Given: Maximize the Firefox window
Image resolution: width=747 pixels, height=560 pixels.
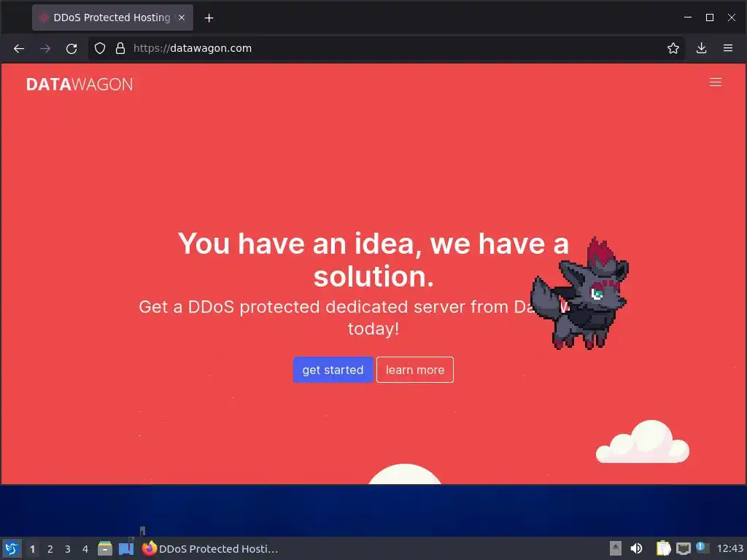Looking at the screenshot, I should point(710,17).
